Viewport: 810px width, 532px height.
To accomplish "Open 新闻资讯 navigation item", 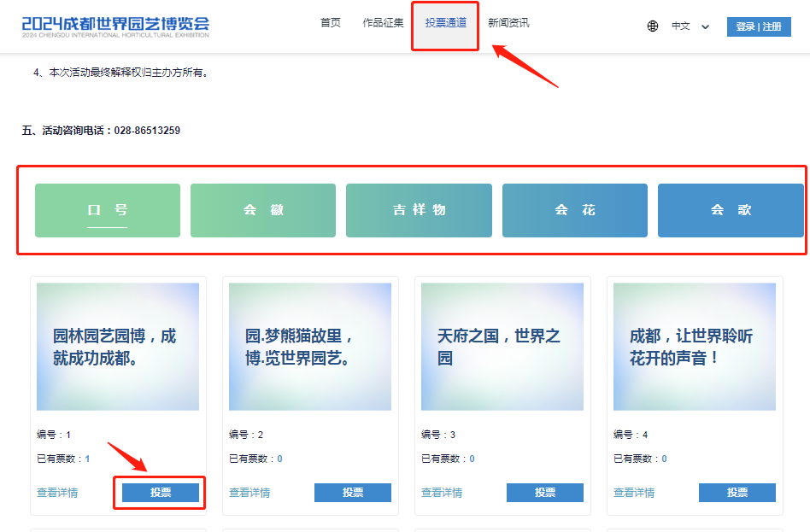I will (508, 23).
